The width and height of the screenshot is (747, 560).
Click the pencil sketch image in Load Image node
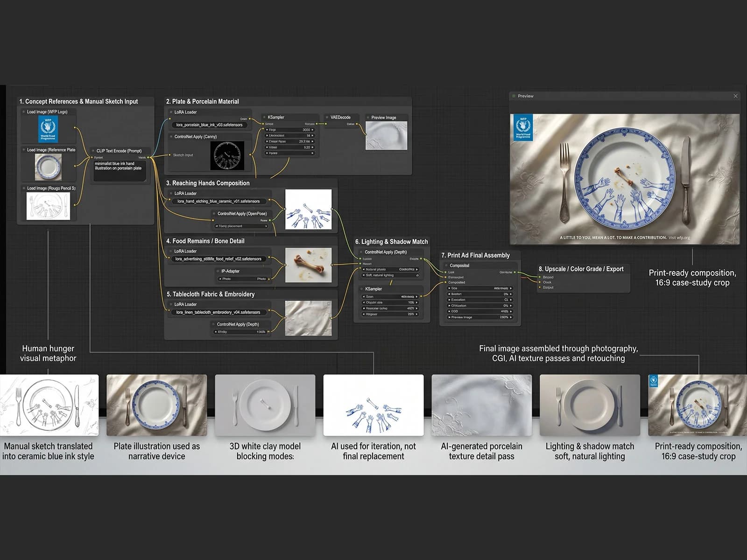(48, 206)
